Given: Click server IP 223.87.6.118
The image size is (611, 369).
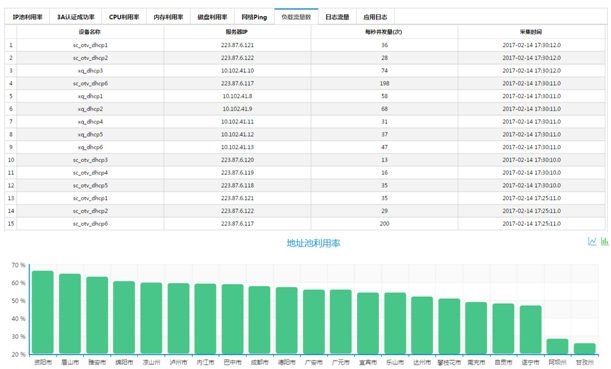Looking at the screenshot, I should coord(237,185).
